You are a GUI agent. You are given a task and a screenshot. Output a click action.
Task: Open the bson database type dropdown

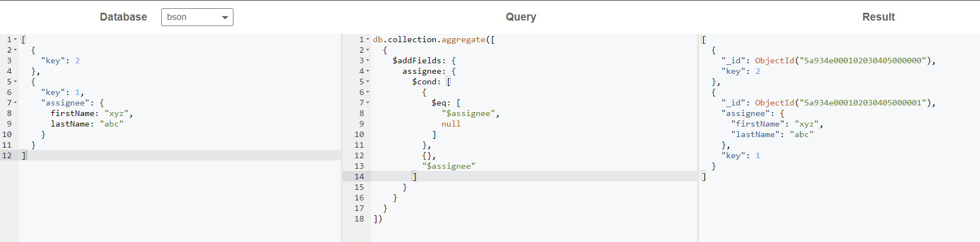(x=197, y=17)
